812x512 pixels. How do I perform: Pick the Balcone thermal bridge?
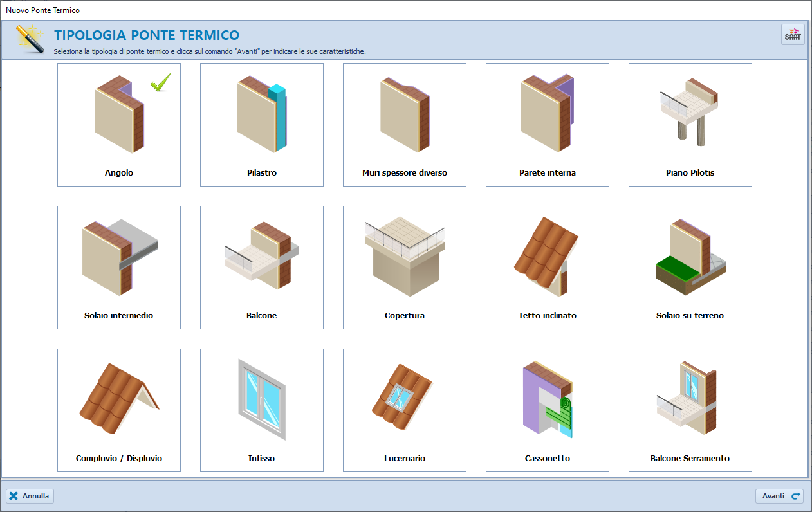[x=262, y=268]
